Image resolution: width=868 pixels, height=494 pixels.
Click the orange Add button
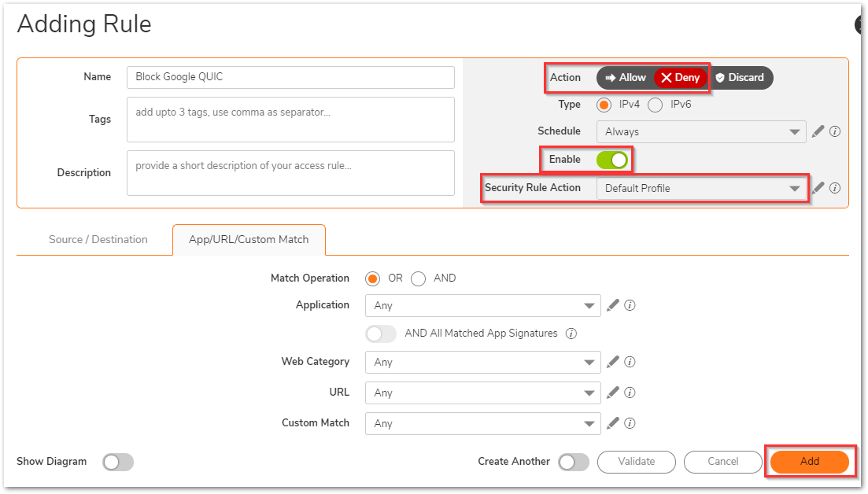pos(809,462)
